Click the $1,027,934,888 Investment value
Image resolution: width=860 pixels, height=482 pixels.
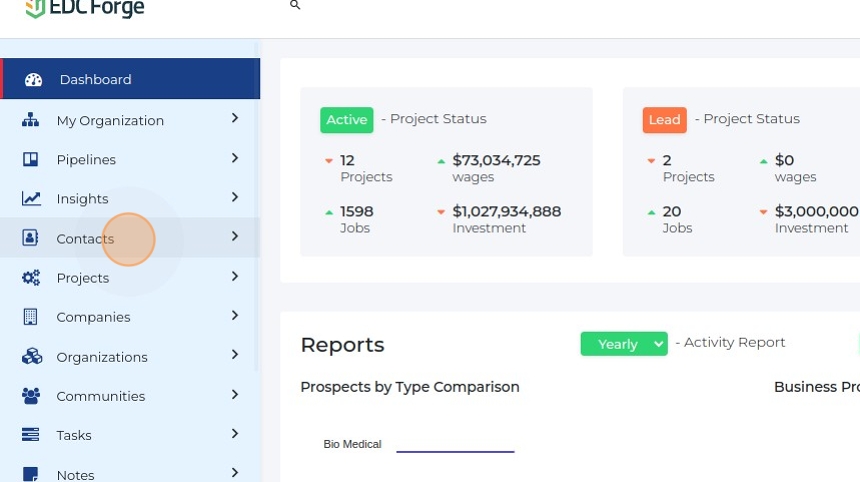pyautogui.click(x=507, y=211)
